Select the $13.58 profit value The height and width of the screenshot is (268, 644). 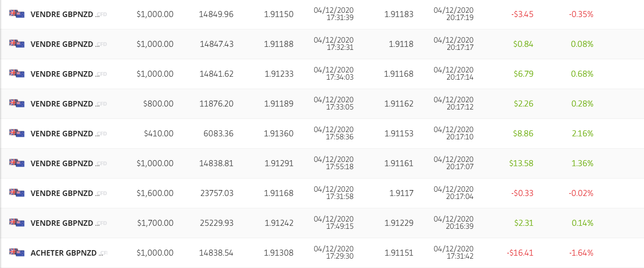tap(521, 163)
